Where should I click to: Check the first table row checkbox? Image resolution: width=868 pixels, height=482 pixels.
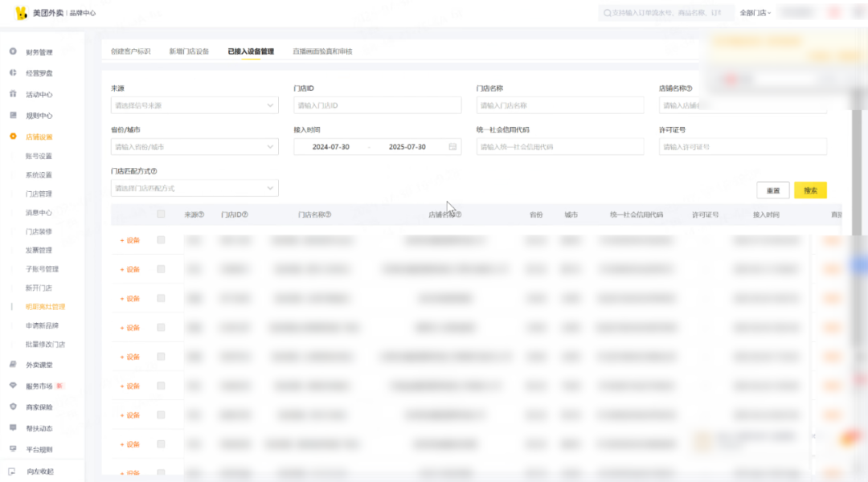point(161,239)
